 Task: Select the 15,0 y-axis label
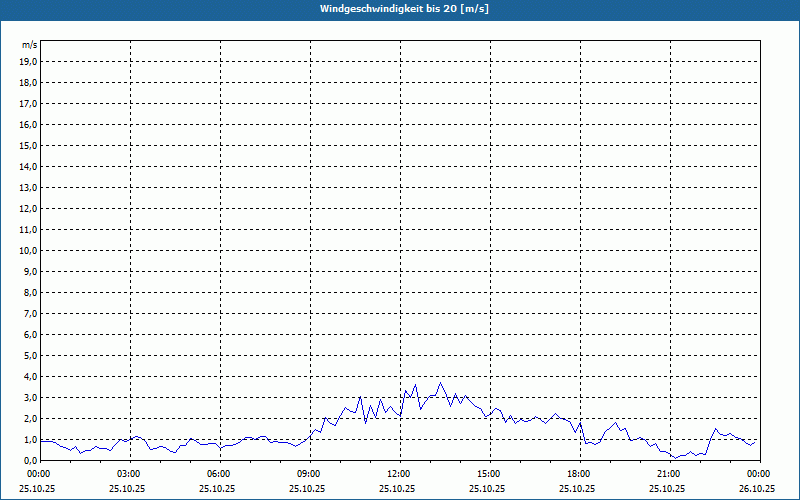(28, 146)
